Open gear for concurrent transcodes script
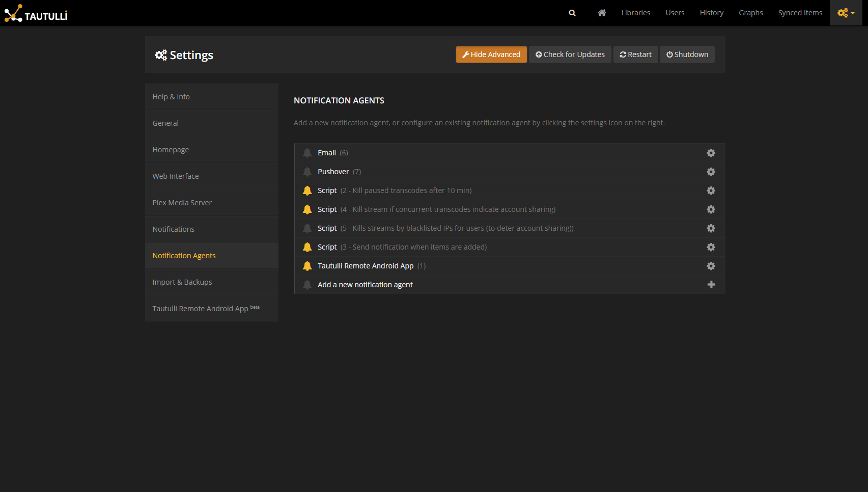Screen dimensions: 868x492 (711, 209)
